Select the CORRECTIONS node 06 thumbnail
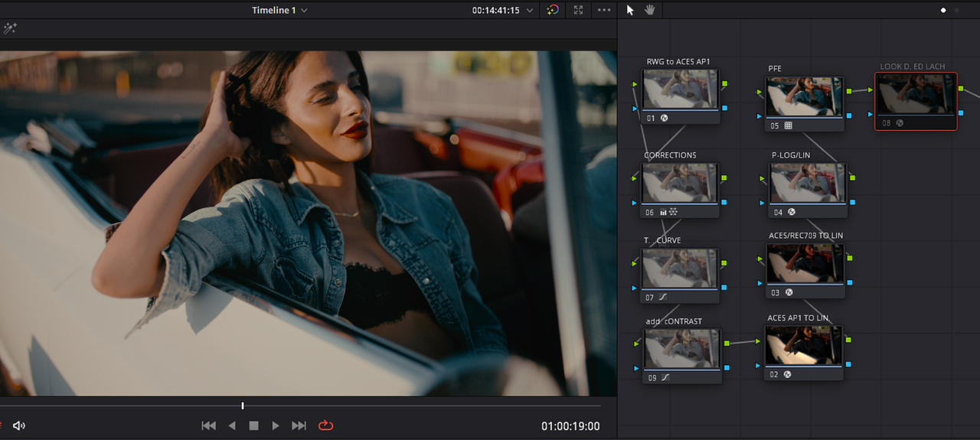This screenshot has height=440, width=980. point(680,183)
